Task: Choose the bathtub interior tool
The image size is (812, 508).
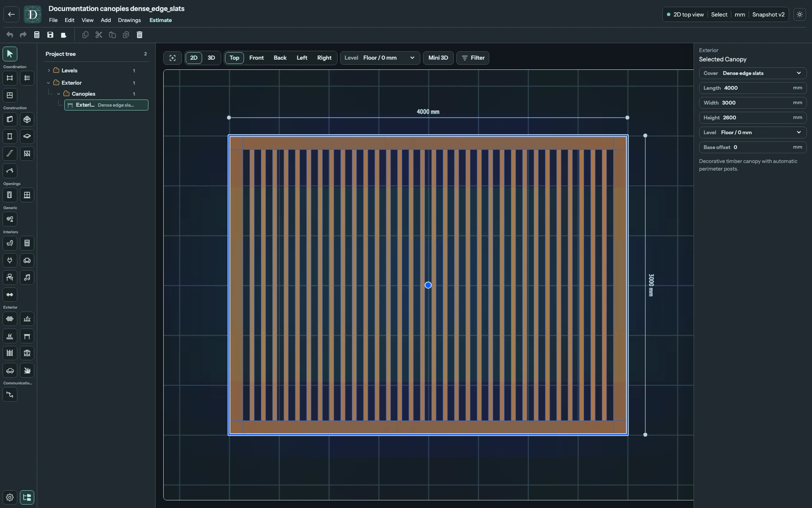Action: pos(10,243)
